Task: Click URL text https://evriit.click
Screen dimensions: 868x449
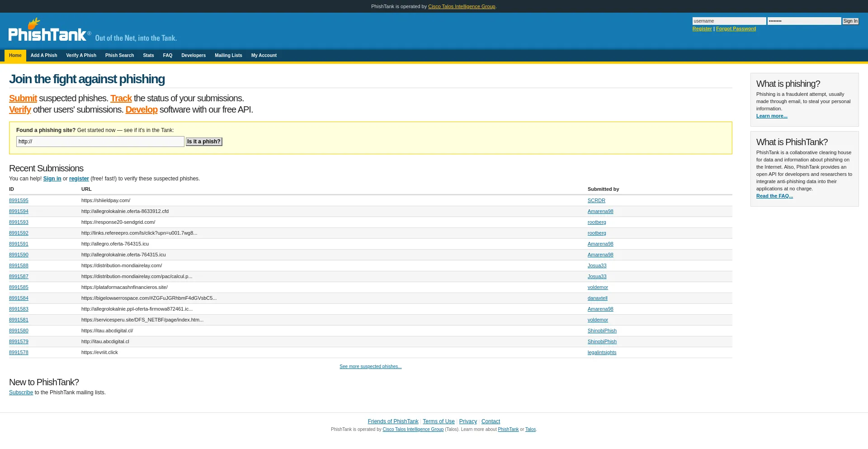Action: pyautogui.click(x=99, y=352)
